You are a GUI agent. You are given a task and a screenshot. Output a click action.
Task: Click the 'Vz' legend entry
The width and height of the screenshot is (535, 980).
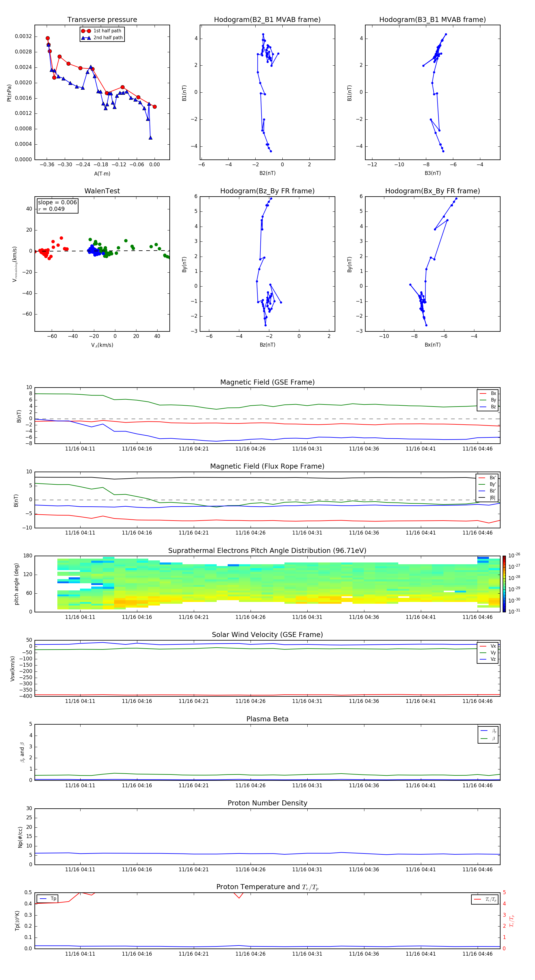point(488,659)
